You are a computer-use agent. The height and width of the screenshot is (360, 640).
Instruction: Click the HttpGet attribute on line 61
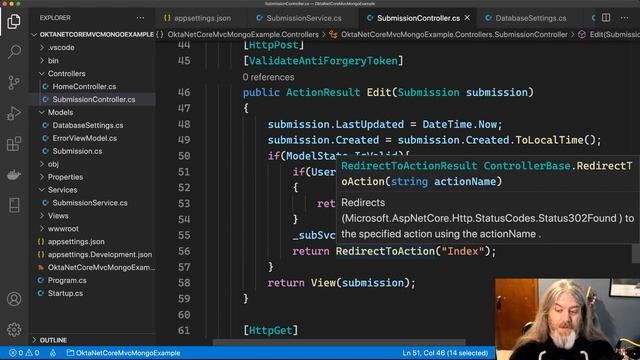271,331
